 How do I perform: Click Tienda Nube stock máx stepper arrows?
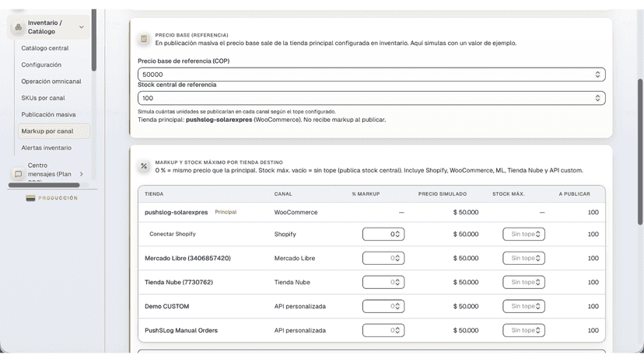point(538,282)
